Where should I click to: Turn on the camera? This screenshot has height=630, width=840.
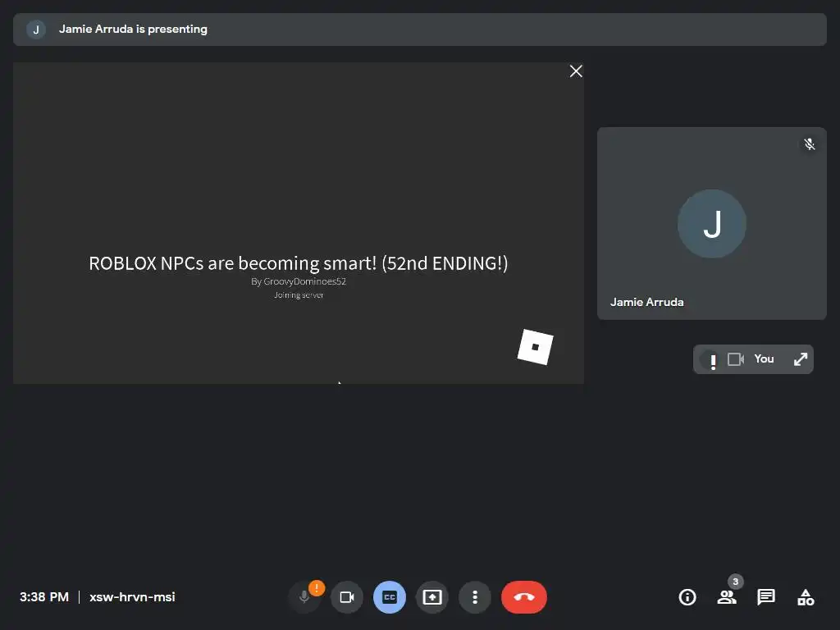tap(347, 597)
